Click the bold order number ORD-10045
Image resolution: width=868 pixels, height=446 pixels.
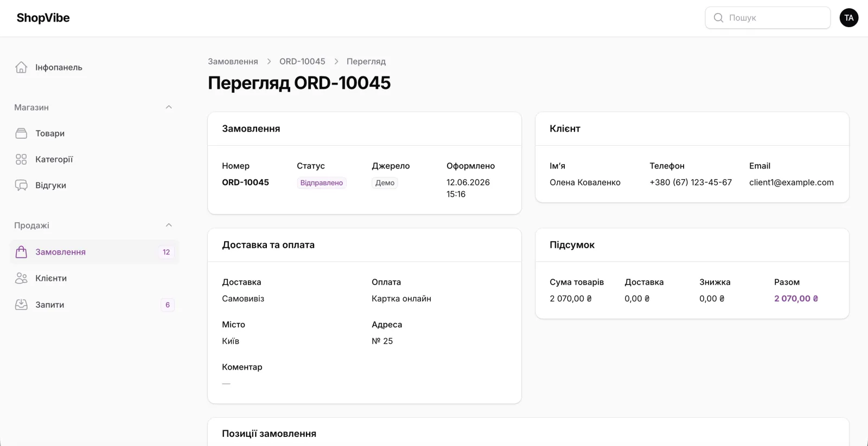tap(245, 182)
